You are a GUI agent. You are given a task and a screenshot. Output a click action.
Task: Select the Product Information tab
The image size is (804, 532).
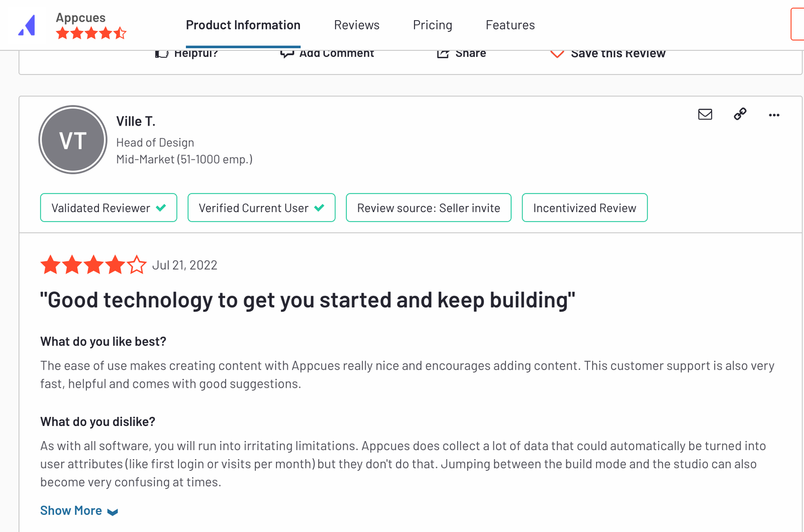click(243, 25)
